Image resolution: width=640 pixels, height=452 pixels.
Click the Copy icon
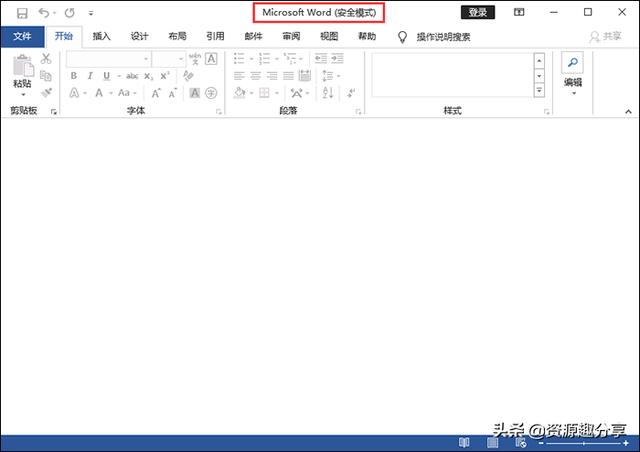[46, 76]
